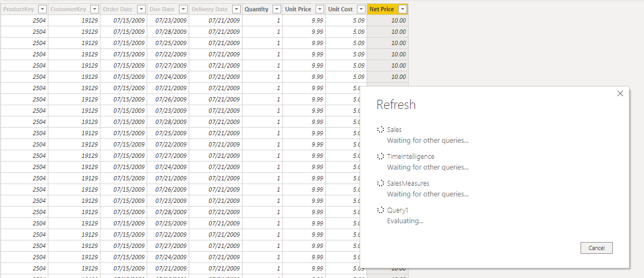Click the Query1 query name
644x278 pixels.
[x=398, y=210]
